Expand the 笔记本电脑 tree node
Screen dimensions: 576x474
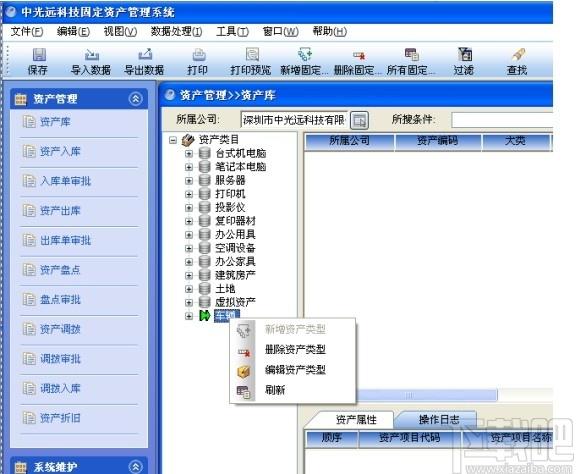tap(189, 167)
